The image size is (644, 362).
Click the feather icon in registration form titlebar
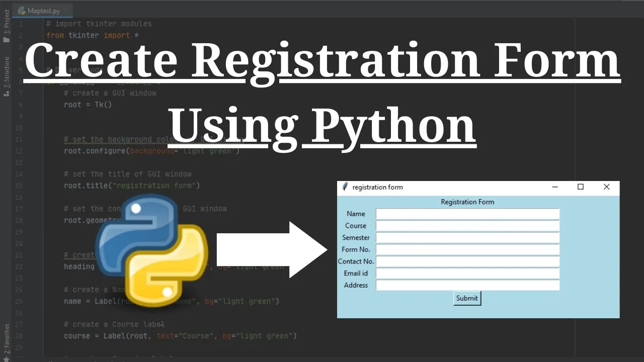tap(345, 187)
